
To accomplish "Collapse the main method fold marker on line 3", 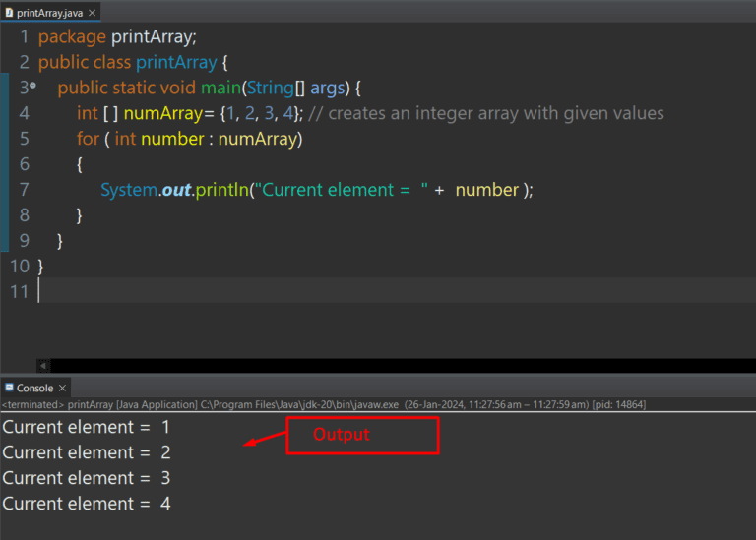I will (33, 88).
